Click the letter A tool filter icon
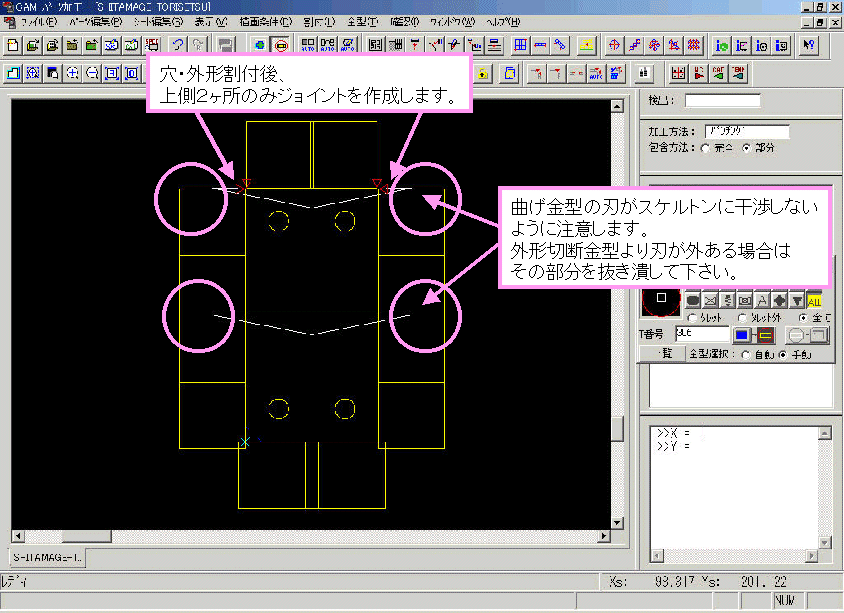 762,300
